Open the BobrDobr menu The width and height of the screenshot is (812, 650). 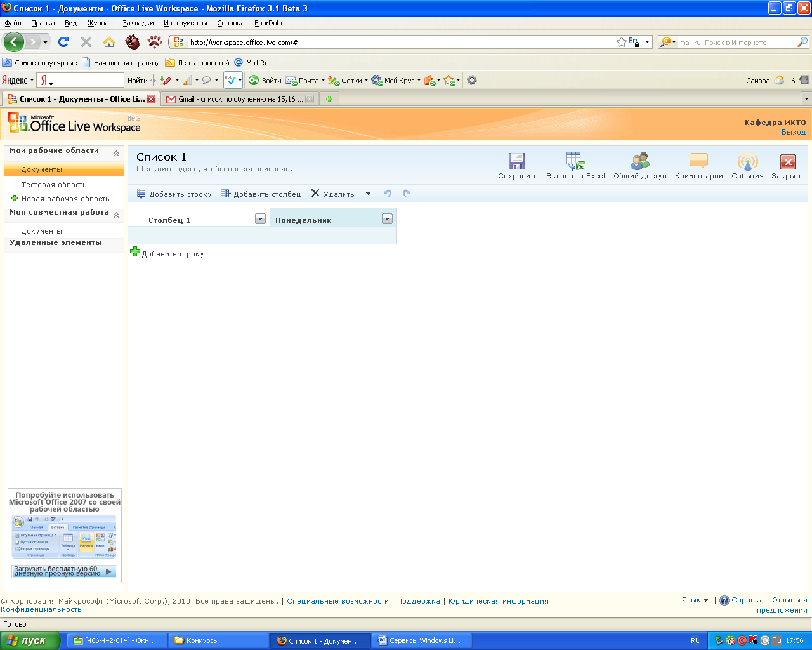point(268,23)
